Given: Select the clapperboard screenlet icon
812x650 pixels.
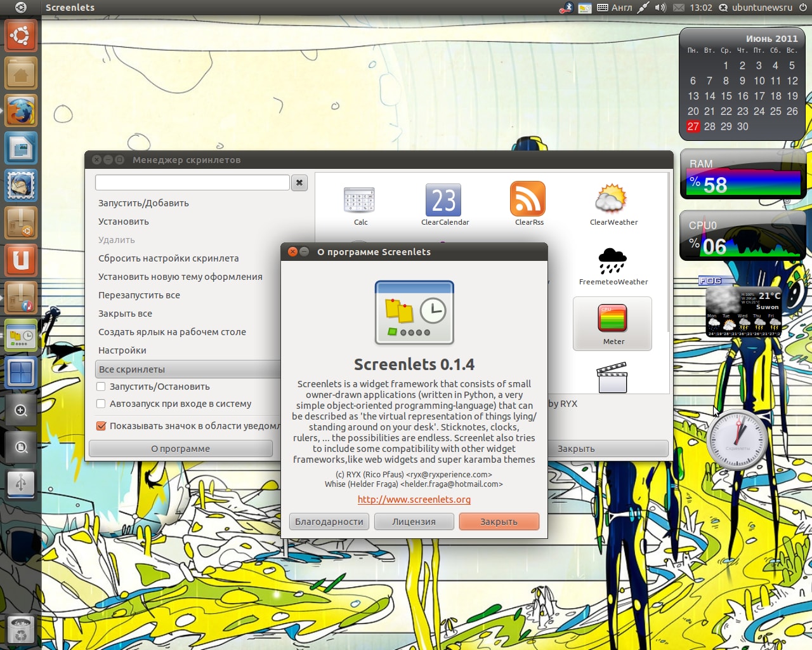Looking at the screenshot, I should [613, 378].
